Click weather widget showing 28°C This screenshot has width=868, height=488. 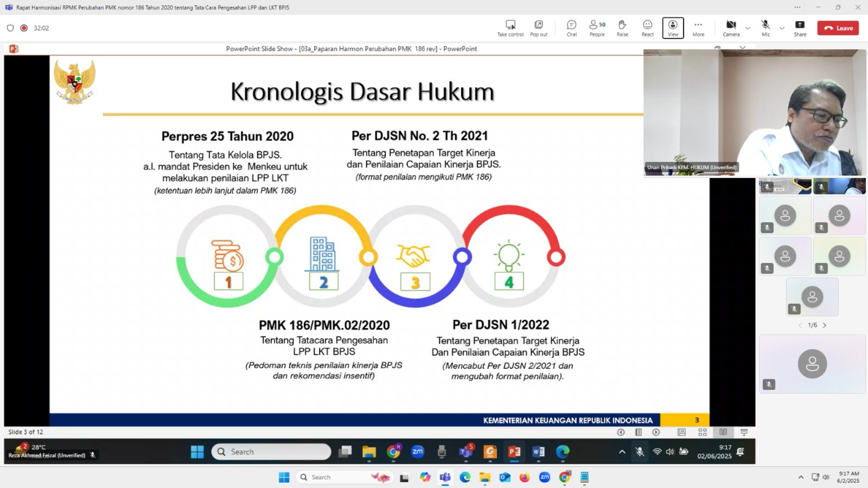coord(31,447)
